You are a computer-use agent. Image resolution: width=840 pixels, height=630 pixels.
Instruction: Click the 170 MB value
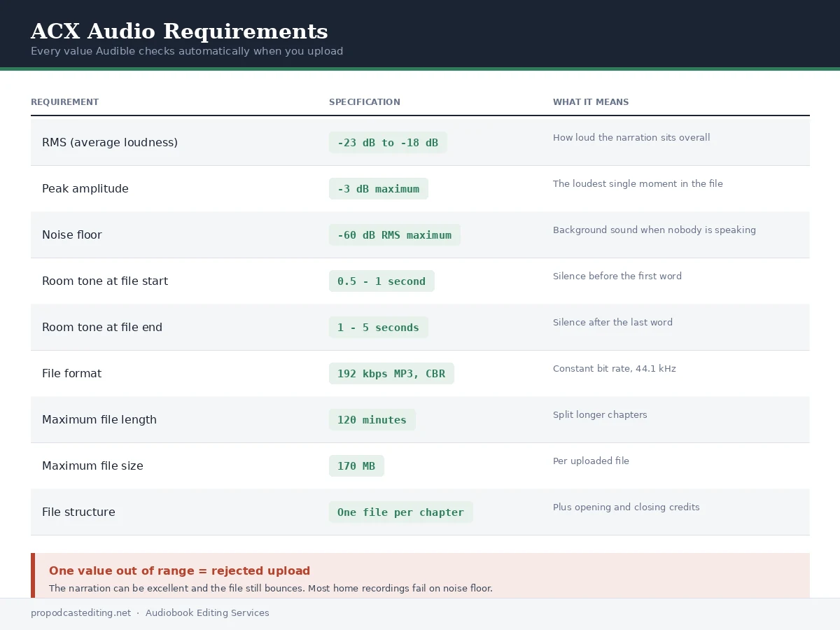pyautogui.click(x=356, y=466)
